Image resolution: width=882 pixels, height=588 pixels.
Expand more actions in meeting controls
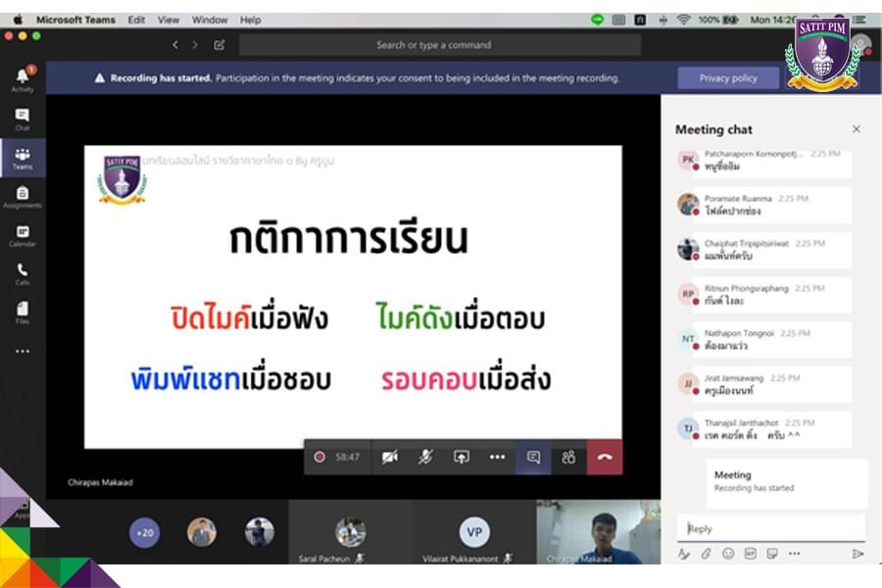coord(497,457)
